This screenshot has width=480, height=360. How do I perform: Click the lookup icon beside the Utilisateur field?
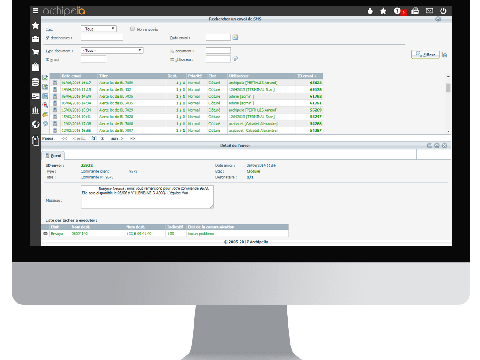tap(236, 59)
